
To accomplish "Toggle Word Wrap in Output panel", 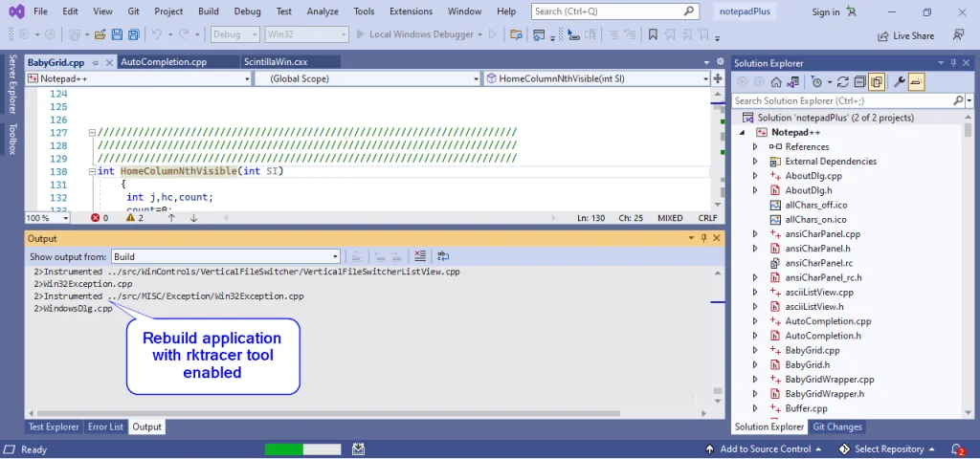I will [x=443, y=256].
